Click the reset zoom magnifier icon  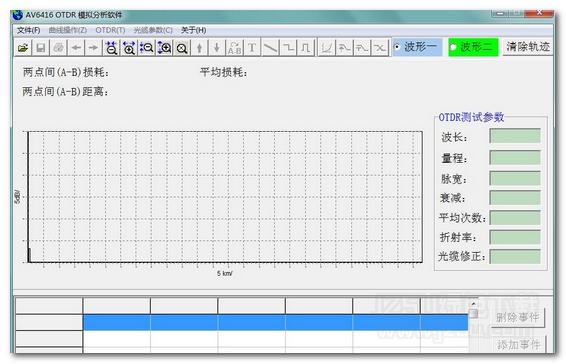point(182,48)
